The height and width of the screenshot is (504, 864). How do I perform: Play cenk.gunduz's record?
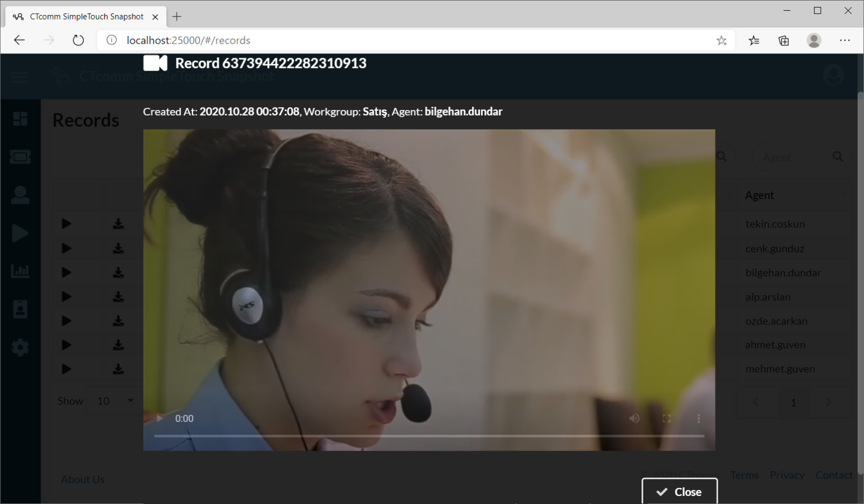tap(66, 248)
